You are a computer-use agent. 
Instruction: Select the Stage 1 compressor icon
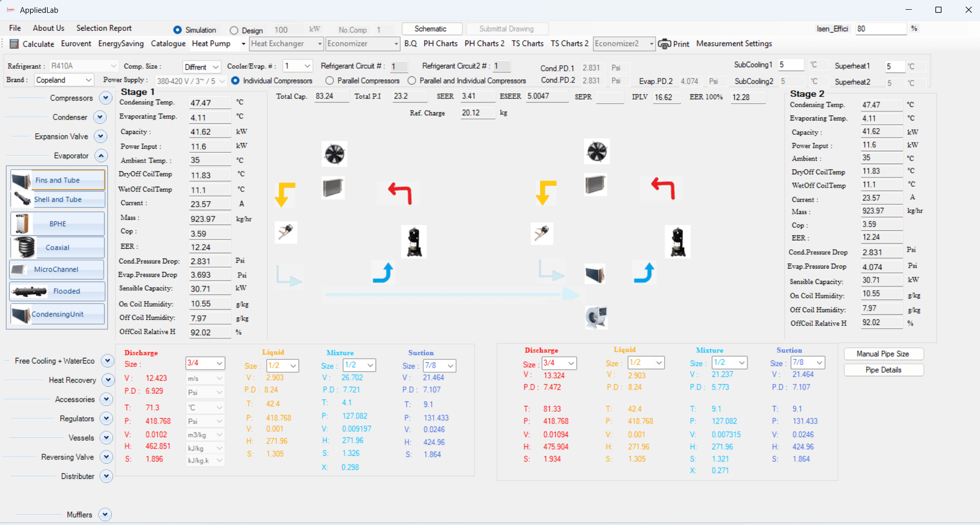414,241
